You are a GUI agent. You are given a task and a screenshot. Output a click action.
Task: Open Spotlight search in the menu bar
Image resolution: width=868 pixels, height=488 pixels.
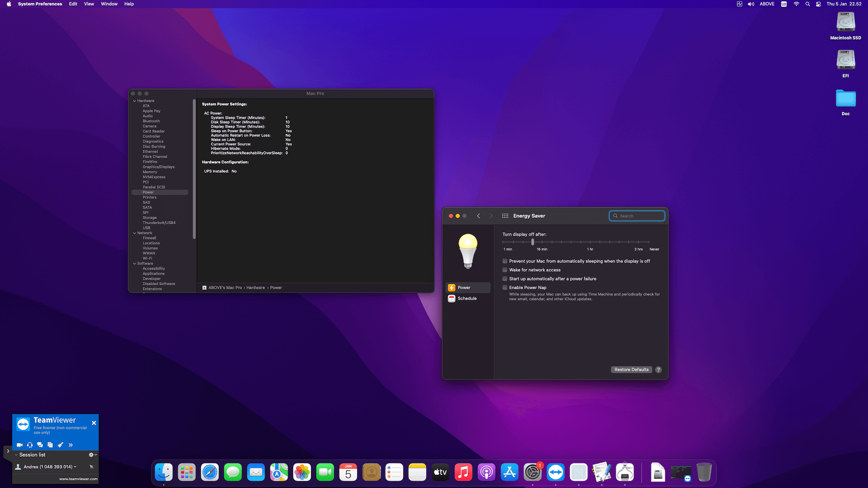807,4
